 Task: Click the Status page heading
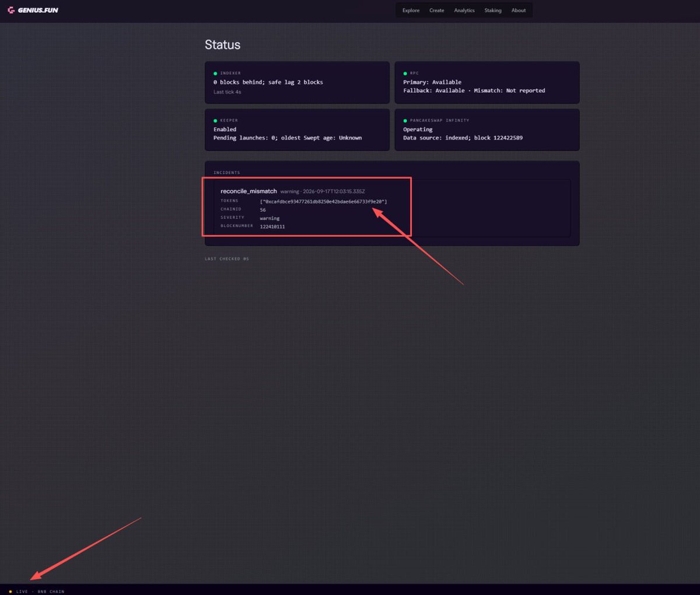222,45
